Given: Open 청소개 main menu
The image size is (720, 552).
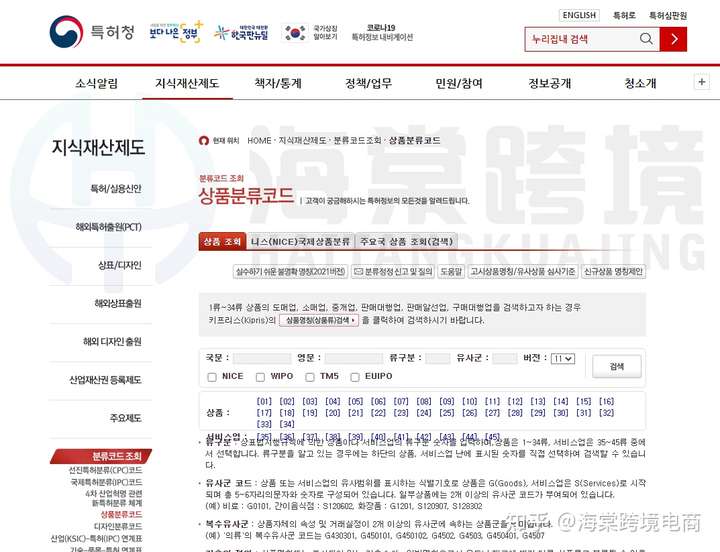Looking at the screenshot, I should pyautogui.click(x=640, y=83).
